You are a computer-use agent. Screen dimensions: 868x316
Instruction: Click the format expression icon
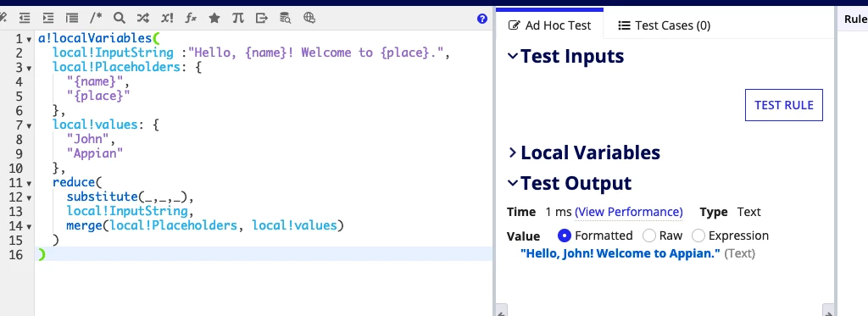point(72,19)
